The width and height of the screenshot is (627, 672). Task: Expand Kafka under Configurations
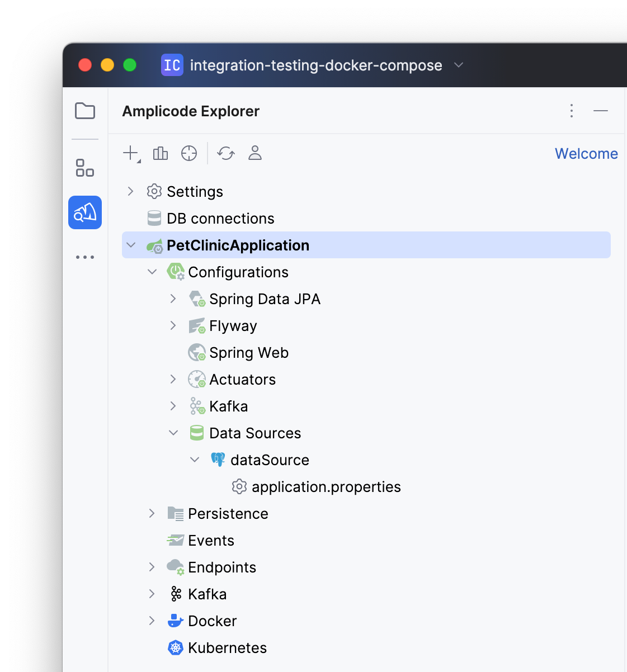(x=173, y=406)
